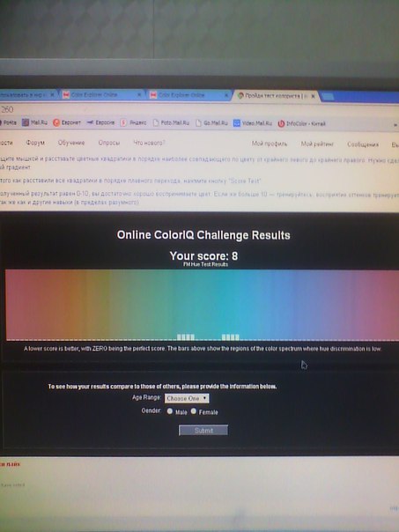Image resolution: width=399 pixels, height=532 pixels.
Task: Open the Video.Mail.Ru bookmark icon
Action: pos(236,123)
